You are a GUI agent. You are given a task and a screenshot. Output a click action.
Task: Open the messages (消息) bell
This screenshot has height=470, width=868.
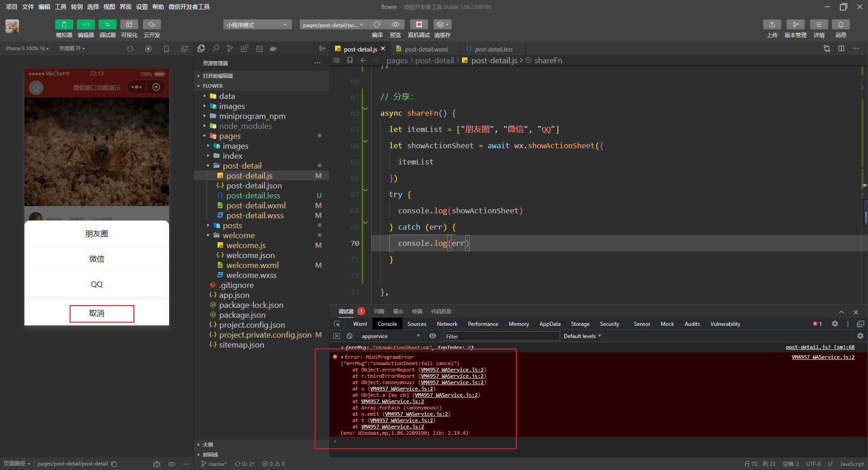840,24
